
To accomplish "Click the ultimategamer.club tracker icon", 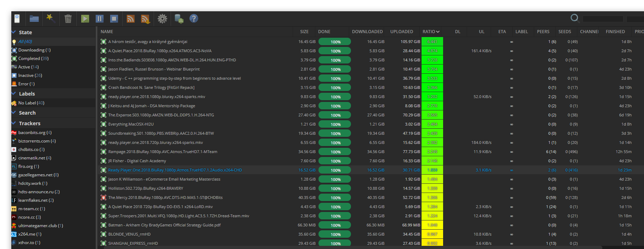I will [x=14, y=226].
